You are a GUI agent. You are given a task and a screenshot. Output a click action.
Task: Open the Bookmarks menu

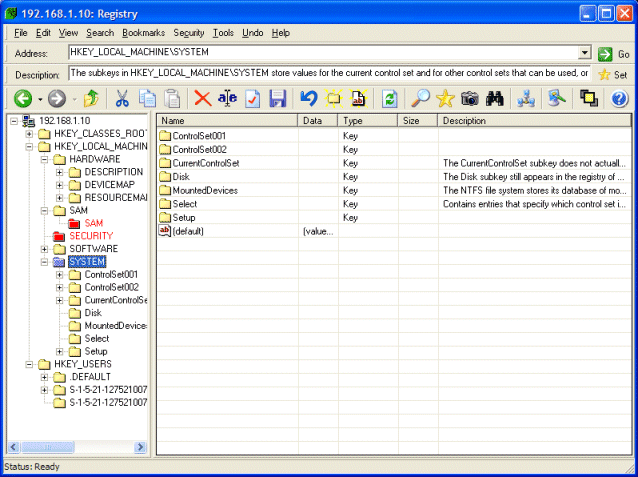pyautogui.click(x=144, y=33)
